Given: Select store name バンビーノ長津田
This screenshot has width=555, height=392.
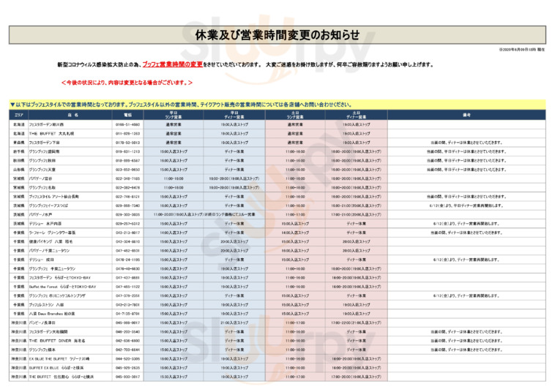Looking at the screenshot, I should click(x=42, y=323).
